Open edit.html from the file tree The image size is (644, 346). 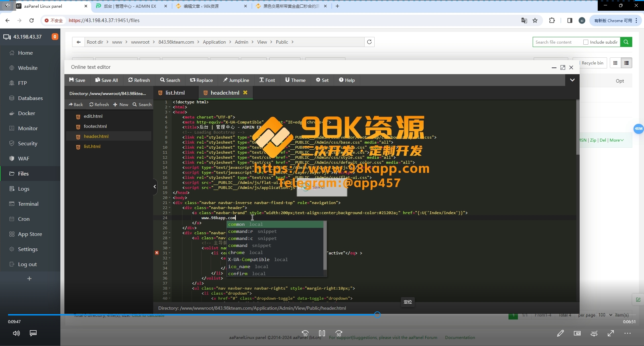93,116
